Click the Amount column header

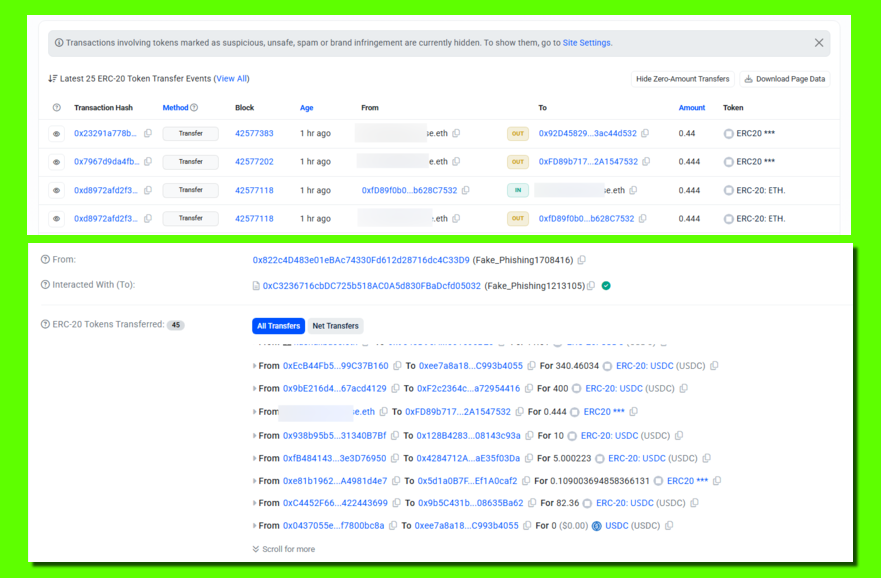click(692, 108)
